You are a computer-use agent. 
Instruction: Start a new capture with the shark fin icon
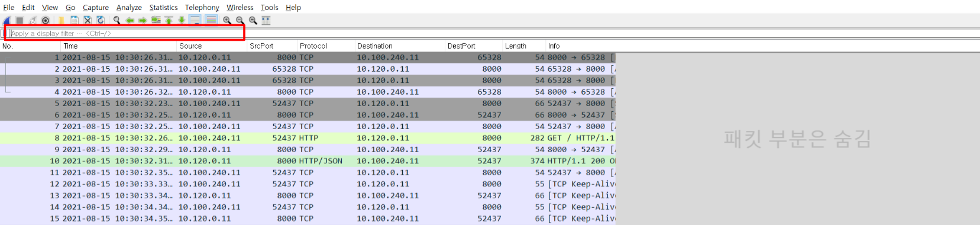click(7, 20)
